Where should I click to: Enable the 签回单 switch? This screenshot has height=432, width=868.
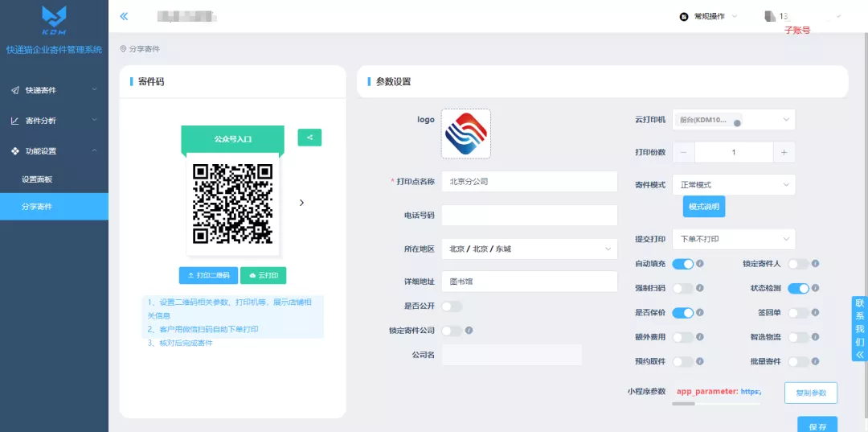pyautogui.click(x=798, y=312)
